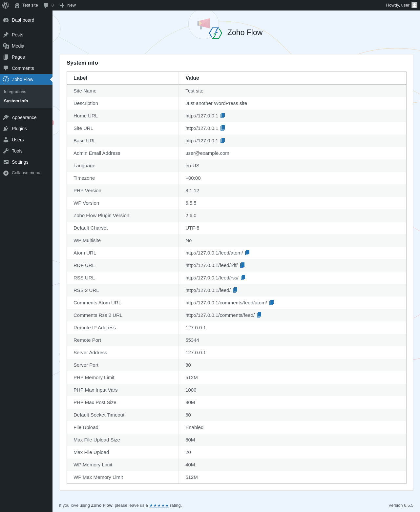Click the home icon beside Test site
This screenshot has height=512, width=420.
(x=17, y=5)
